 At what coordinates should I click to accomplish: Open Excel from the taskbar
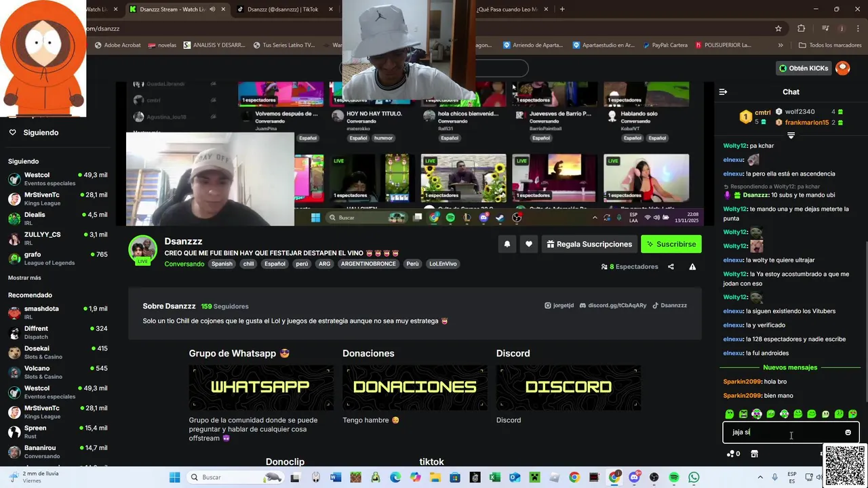tap(495, 477)
